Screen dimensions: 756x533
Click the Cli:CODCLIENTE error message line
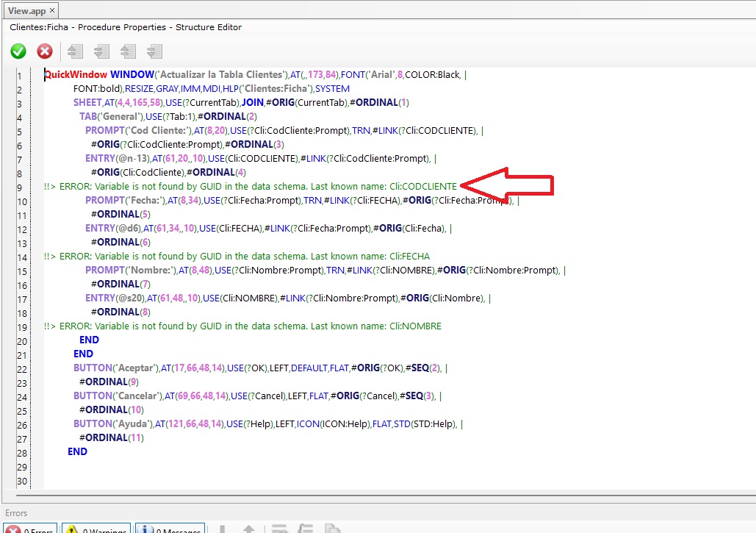point(251,187)
